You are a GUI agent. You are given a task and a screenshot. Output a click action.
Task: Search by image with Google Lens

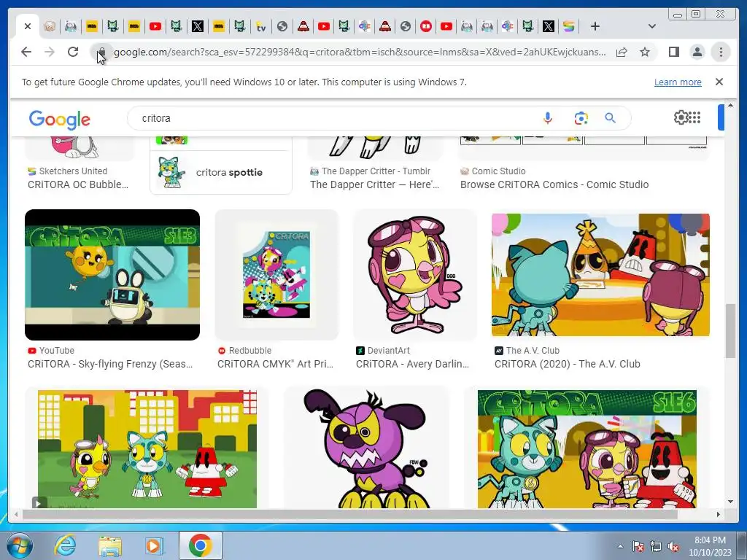pos(581,118)
